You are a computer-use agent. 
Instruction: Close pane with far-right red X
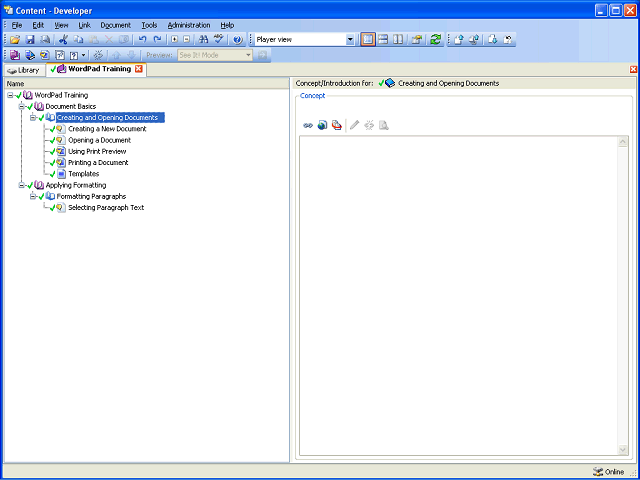pyautogui.click(x=633, y=69)
